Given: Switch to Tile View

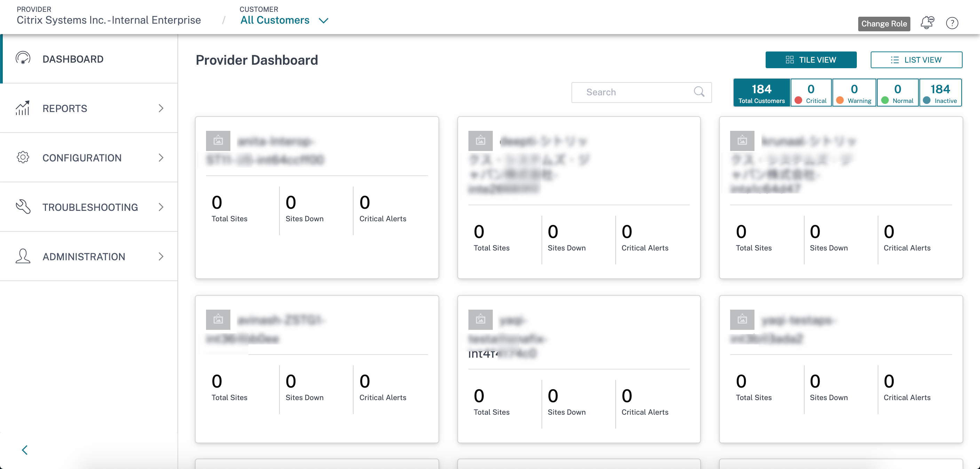Looking at the screenshot, I should click(x=811, y=60).
